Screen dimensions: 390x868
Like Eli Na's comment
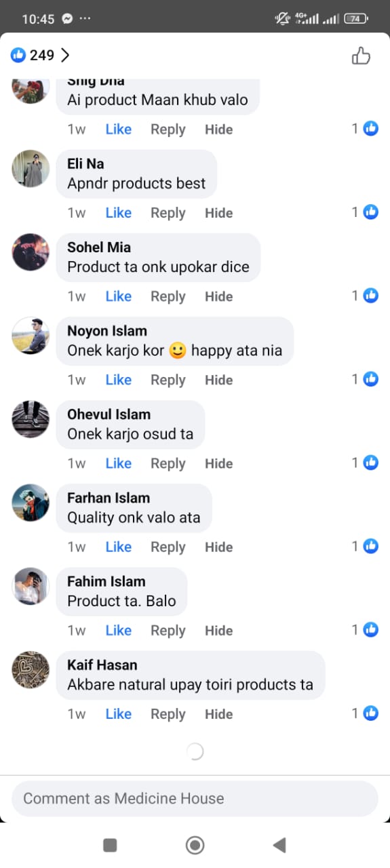coord(119,213)
